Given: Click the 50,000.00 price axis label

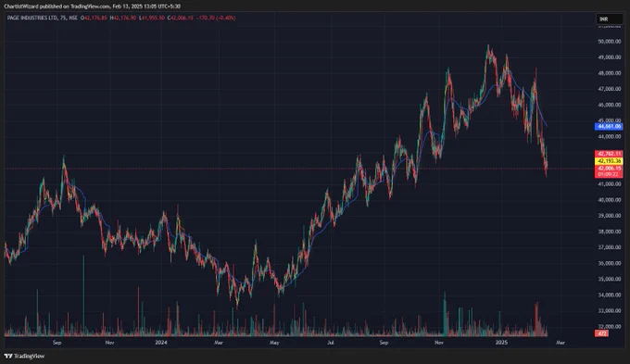Looking at the screenshot, I should (x=610, y=42).
